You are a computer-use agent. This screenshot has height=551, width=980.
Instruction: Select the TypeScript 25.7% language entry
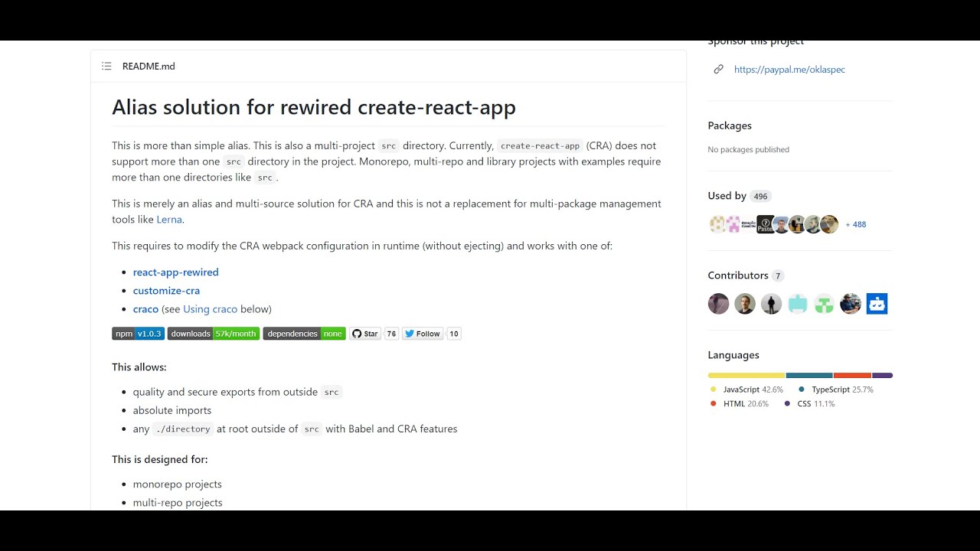pos(836,390)
